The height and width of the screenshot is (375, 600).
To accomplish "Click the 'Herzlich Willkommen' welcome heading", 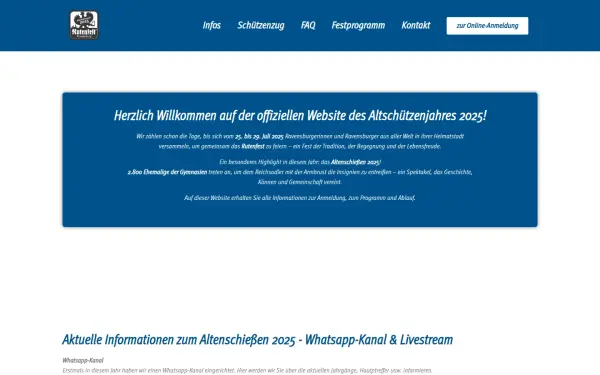I will tap(300, 115).
